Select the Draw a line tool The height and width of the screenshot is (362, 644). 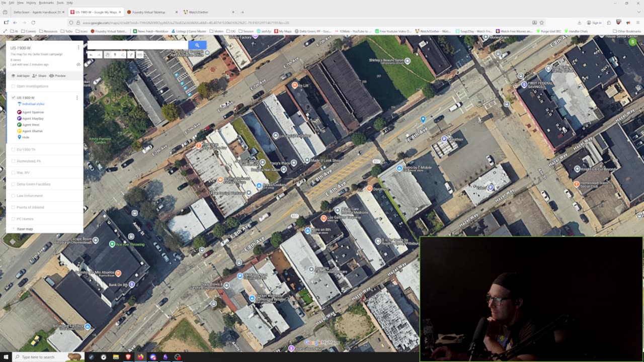point(123,55)
